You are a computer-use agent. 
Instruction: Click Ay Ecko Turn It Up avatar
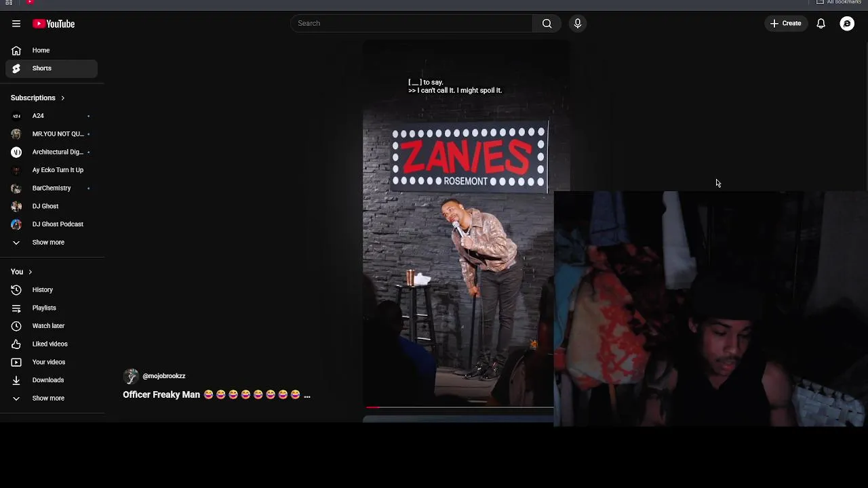pyautogui.click(x=16, y=170)
